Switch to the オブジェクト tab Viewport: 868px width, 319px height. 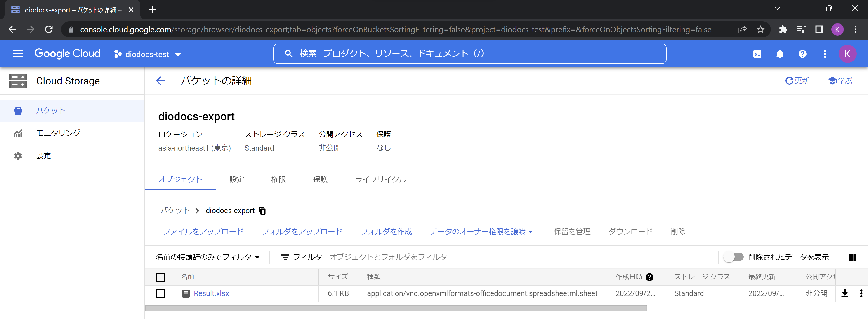(x=180, y=179)
